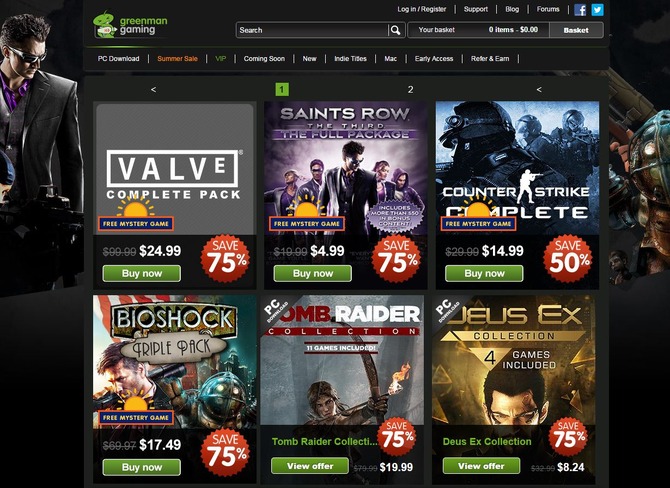Click the search magnifier icon
Screen dimensions: 670x488
pyautogui.click(x=396, y=30)
